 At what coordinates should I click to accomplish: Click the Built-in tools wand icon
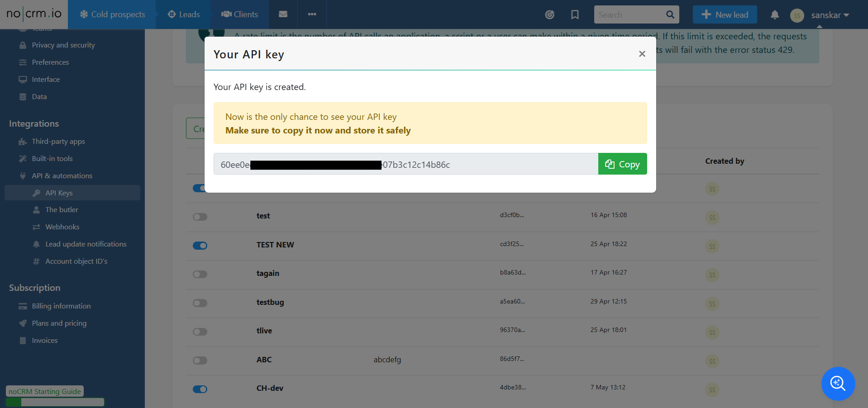coord(23,159)
